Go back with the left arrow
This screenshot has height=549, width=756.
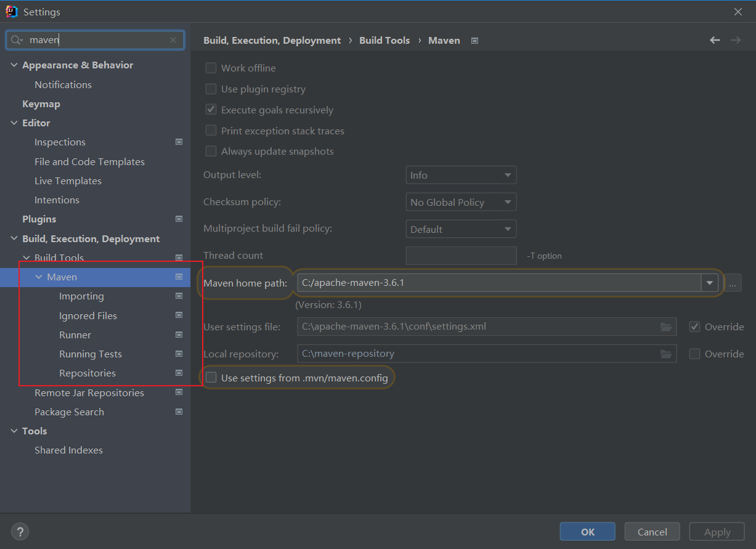tap(715, 40)
